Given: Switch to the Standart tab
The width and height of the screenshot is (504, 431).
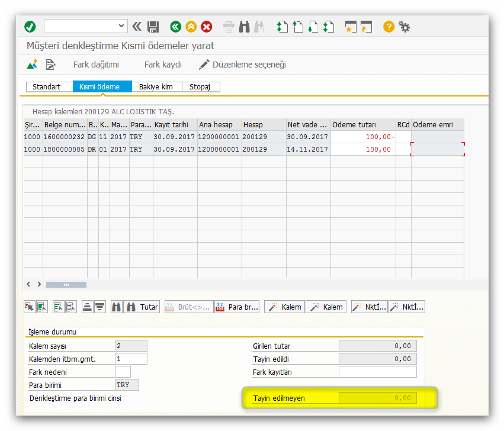Looking at the screenshot, I should tap(50, 87).
